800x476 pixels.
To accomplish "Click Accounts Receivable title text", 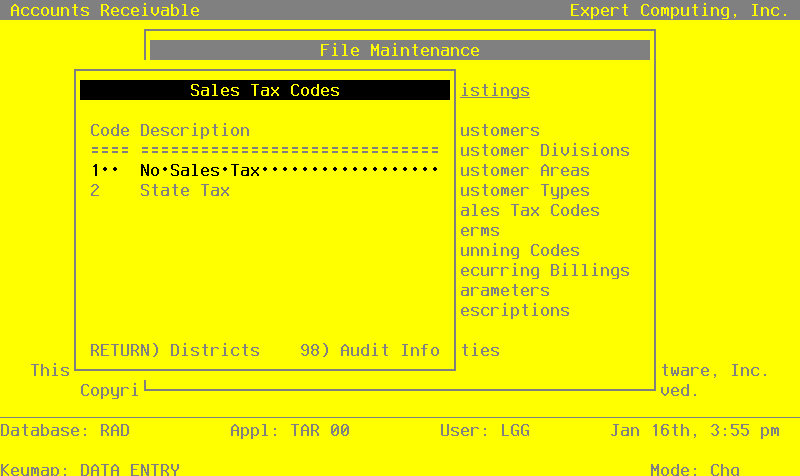I will pos(105,10).
